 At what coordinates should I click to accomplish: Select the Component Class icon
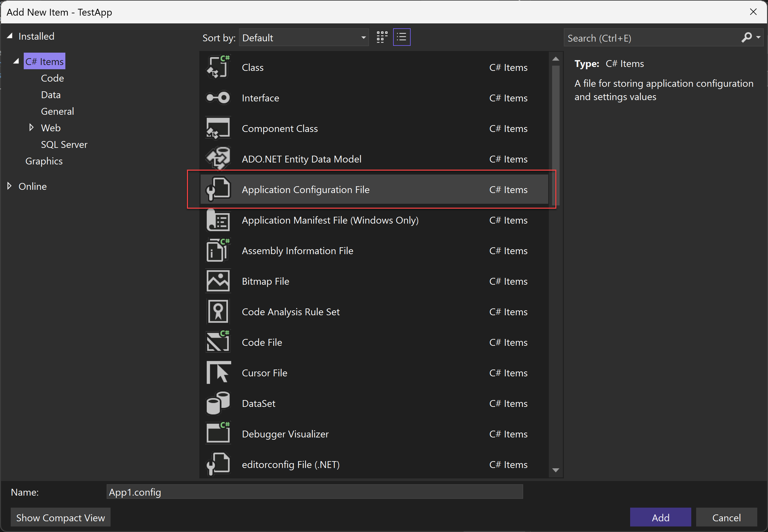218,128
